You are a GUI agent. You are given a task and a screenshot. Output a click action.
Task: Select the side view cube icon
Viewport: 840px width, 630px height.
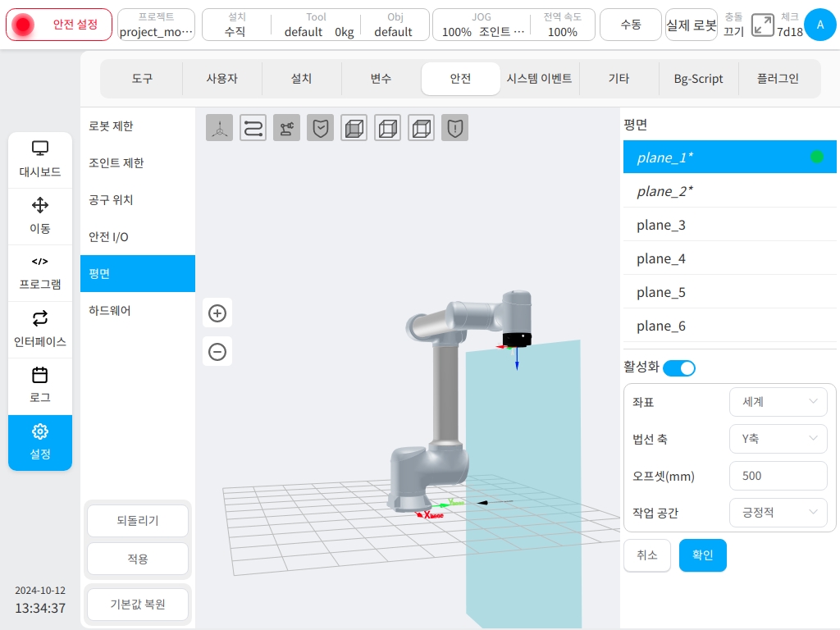tap(388, 127)
